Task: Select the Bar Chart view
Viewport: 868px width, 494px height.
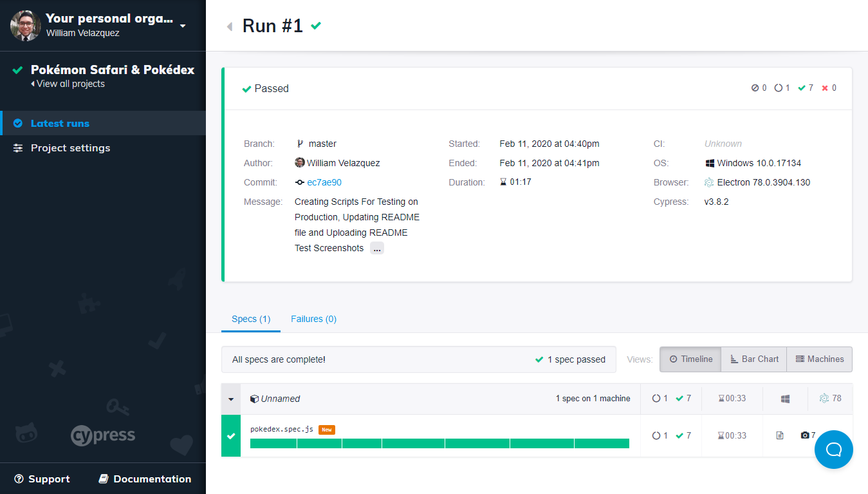Action: 753,359
